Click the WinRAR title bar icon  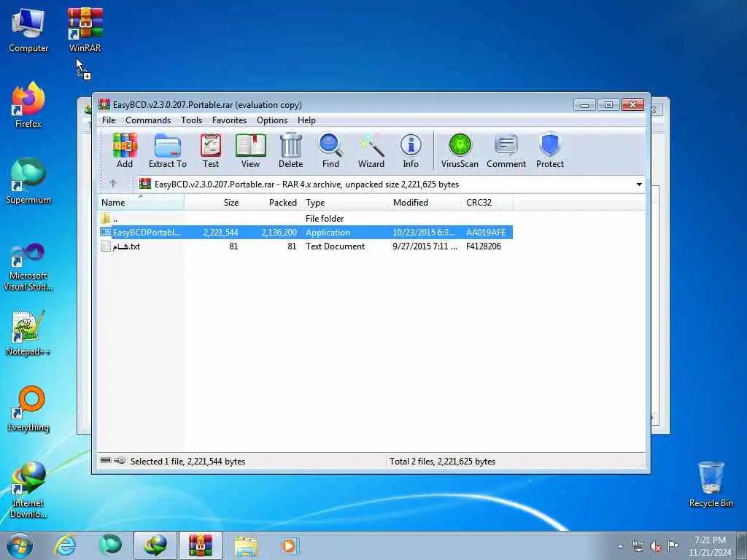(x=104, y=104)
